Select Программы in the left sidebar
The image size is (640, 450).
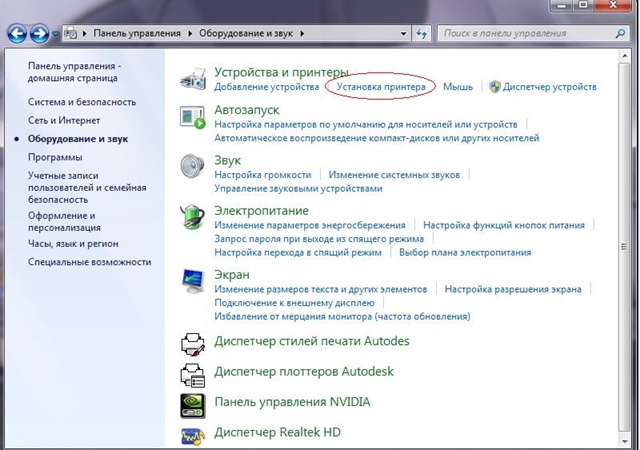(55, 157)
